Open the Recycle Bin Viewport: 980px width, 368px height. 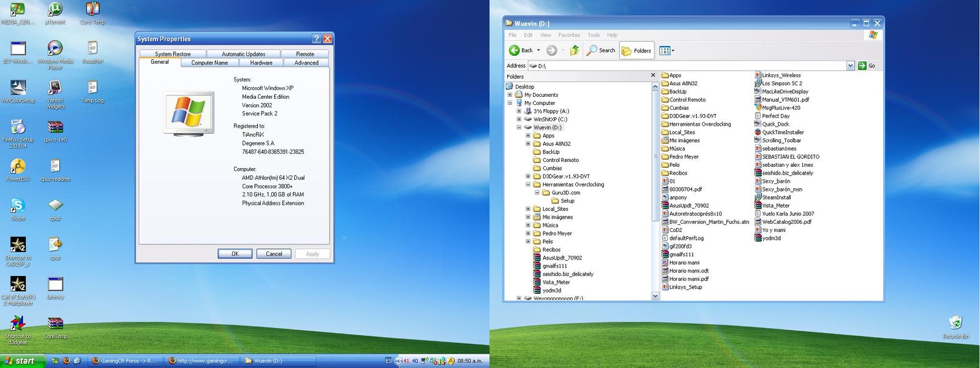[956, 327]
